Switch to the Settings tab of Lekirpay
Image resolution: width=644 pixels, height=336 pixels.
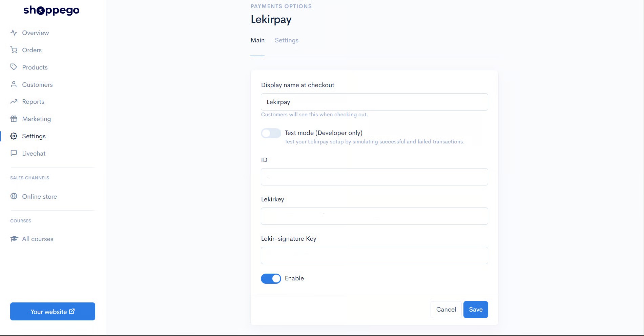coord(287,40)
